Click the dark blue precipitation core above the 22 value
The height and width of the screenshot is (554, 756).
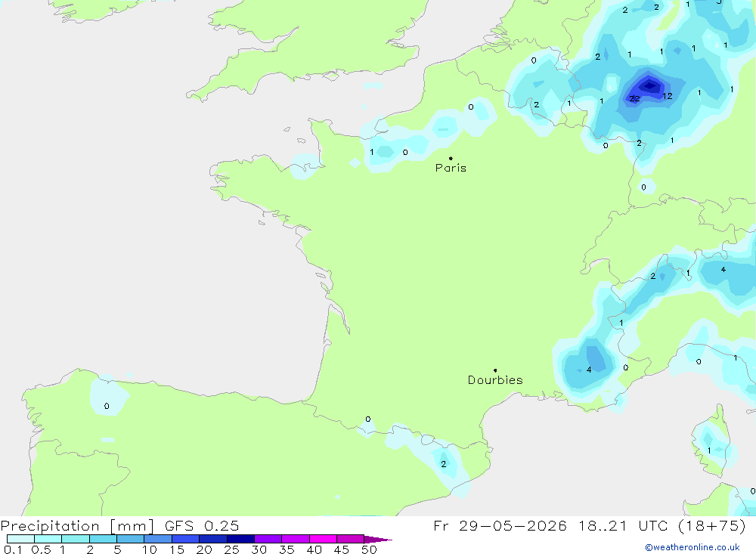pyautogui.click(x=649, y=86)
